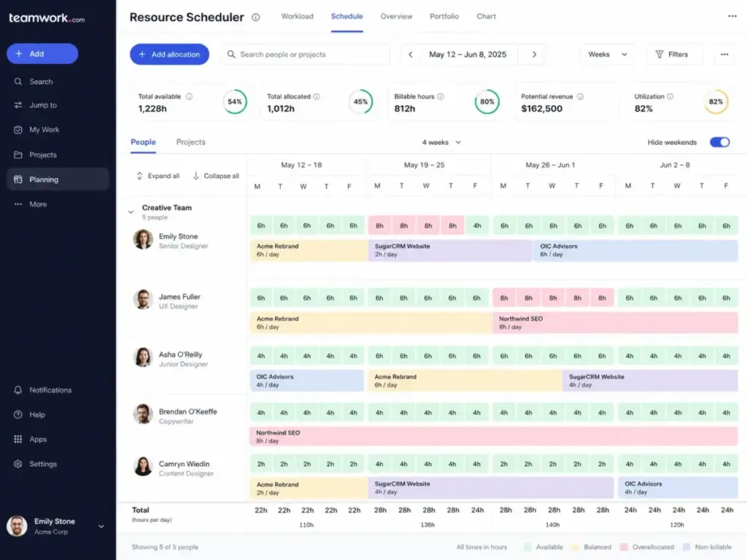Click the 80% Billable hours progress ring

pos(487,101)
